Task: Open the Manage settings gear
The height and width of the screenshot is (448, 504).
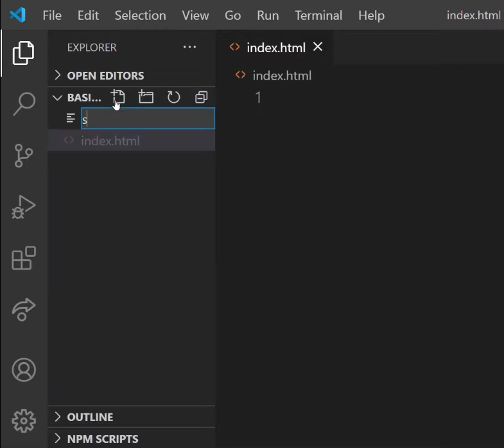Action: click(x=24, y=420)
